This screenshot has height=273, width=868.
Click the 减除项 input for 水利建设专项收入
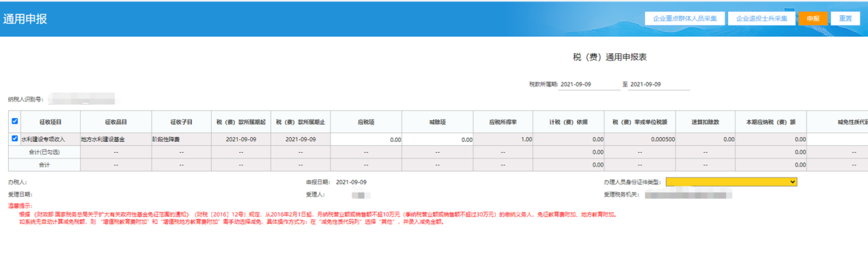pos(438,139)
